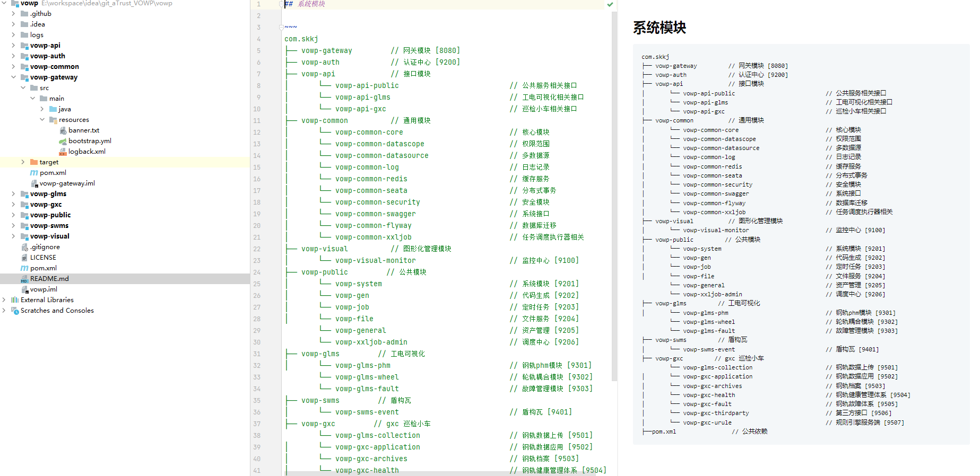980x476 pixels.
Task: Collapse the resources folder
Action: (x=42, y=120)
